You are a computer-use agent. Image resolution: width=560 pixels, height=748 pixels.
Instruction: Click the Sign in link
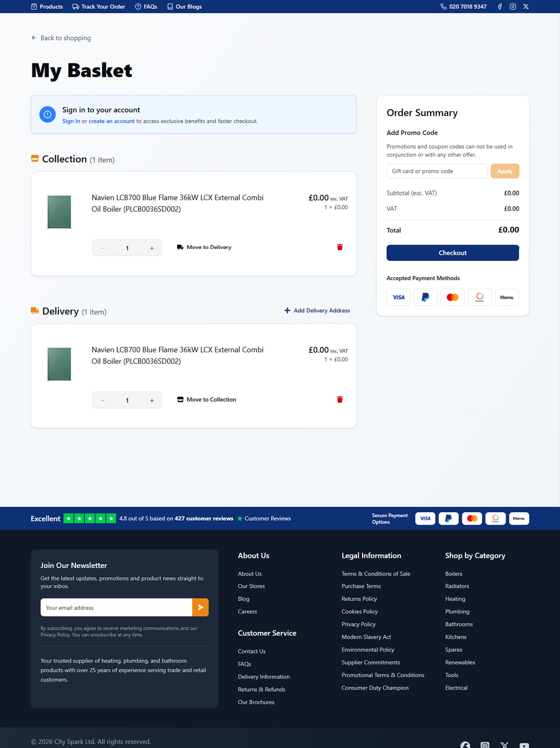coord(71,121)
